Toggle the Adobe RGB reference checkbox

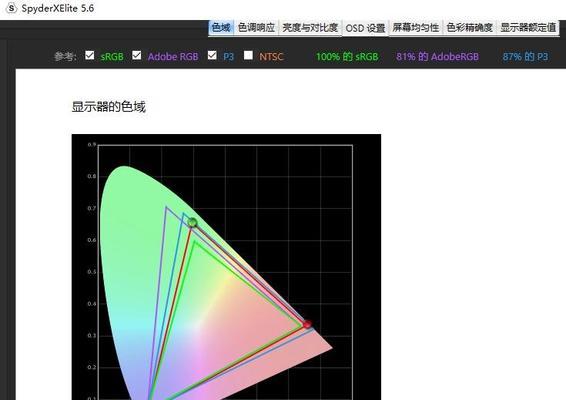click(x=136, y=55)
